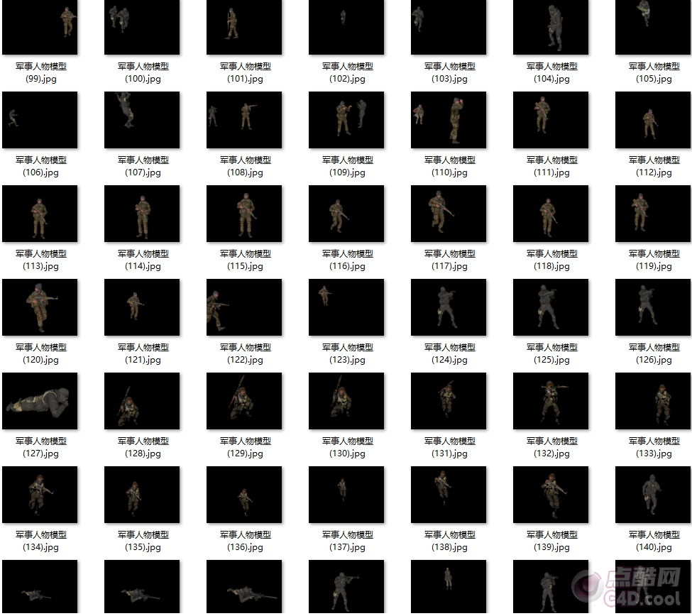Select file name text 军事人物模型 (120).jpg

click(x=41, y=353)
